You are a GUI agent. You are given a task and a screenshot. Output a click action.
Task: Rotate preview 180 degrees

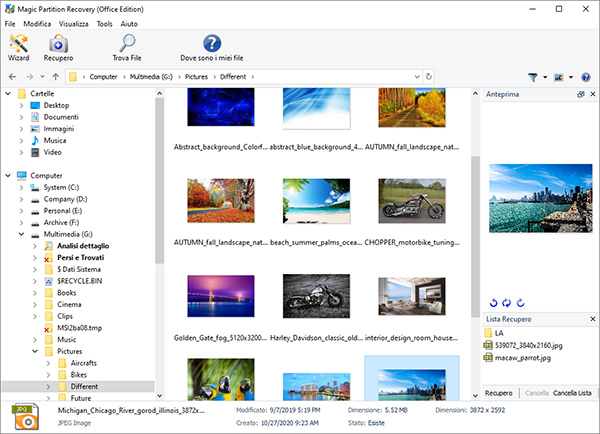506,303
